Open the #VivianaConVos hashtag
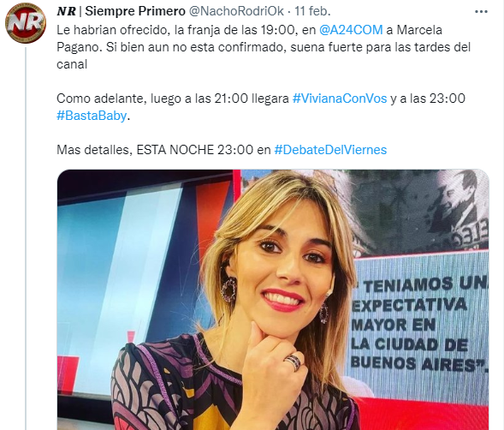This screenshot has height=430, width=504. pyautogui.click(x=340, y=99)
